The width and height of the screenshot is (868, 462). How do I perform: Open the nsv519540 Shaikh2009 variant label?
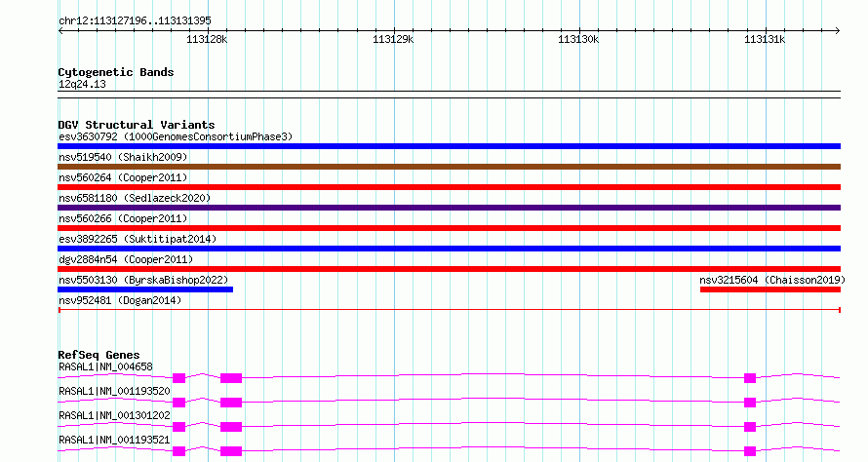pyautogui.click(x=123, y=157)
